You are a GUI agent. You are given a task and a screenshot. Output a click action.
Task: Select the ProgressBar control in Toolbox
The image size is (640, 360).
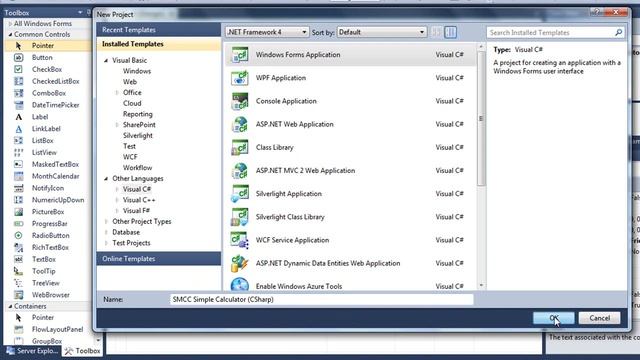(x=48, y=224)
